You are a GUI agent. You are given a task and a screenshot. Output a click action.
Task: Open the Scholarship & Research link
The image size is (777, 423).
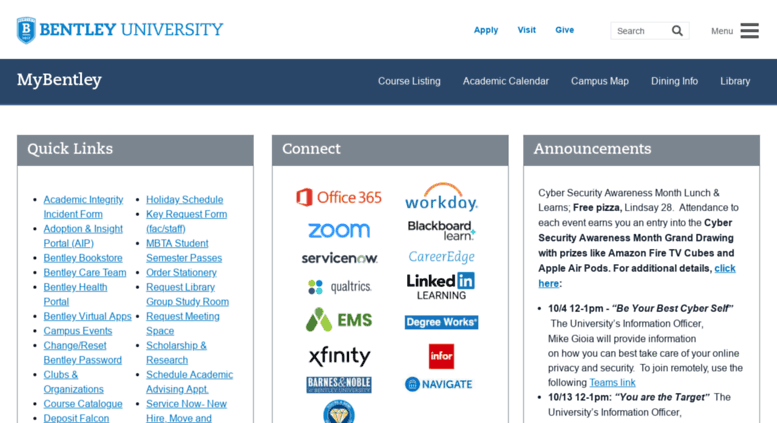point(176,353)
